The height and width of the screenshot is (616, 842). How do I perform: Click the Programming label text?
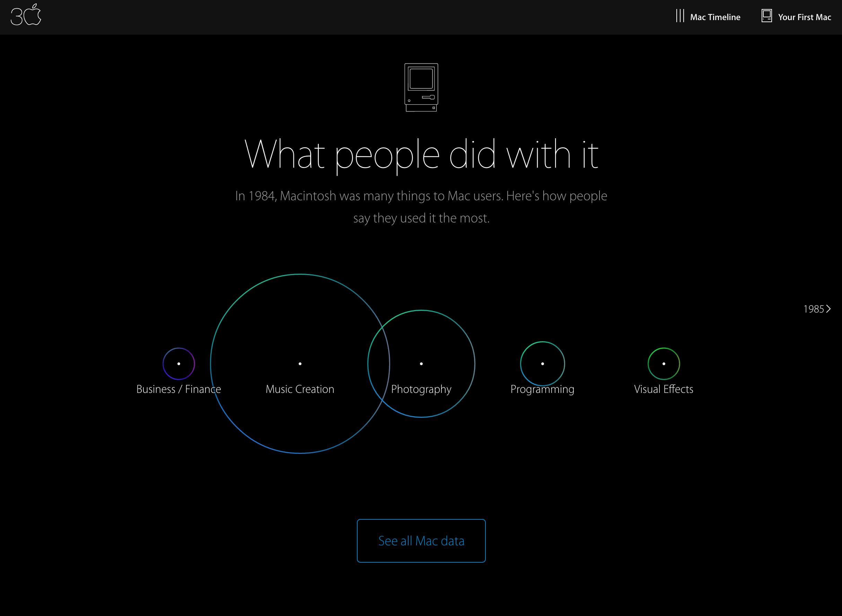point(542,389)
